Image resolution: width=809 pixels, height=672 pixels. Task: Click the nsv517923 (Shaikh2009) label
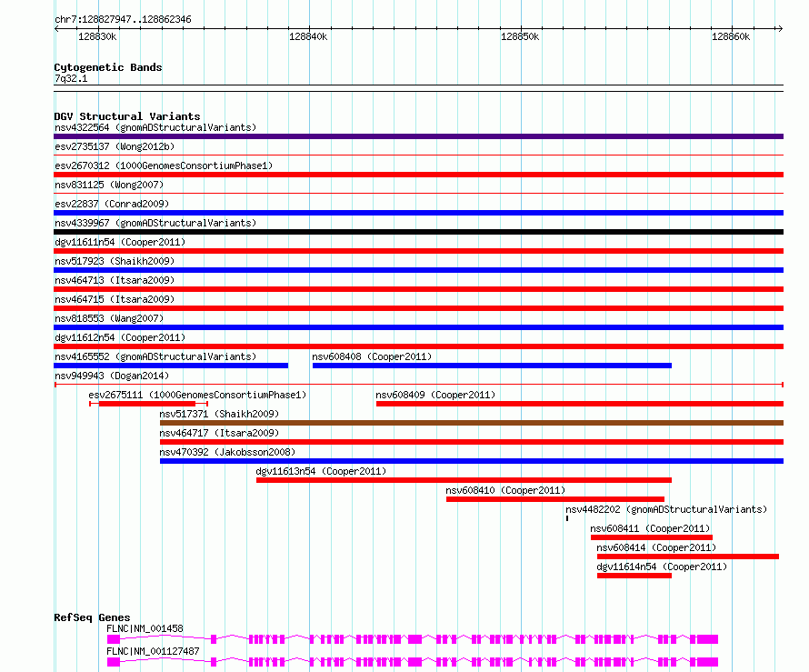click(x=115, y=261)
